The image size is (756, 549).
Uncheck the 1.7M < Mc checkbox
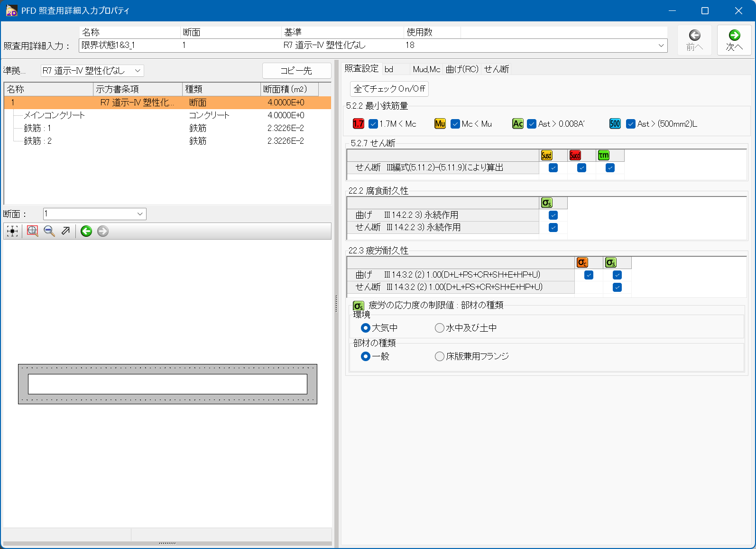pos(373,124)
